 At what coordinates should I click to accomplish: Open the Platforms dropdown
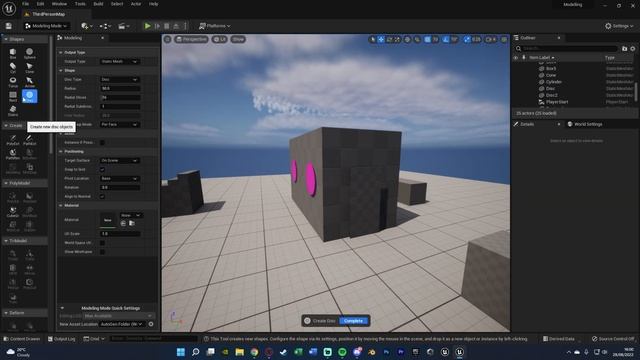pyautogui.click(x=214, y=26)
